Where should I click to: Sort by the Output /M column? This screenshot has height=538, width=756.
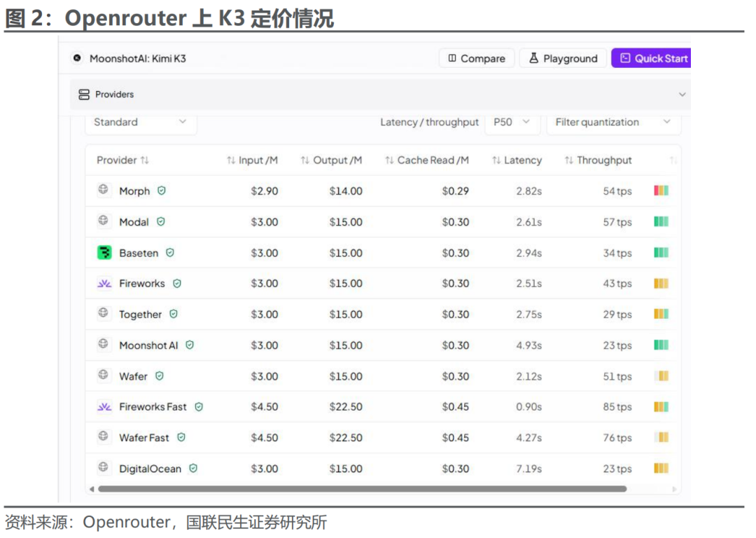[x=331, y=160]
